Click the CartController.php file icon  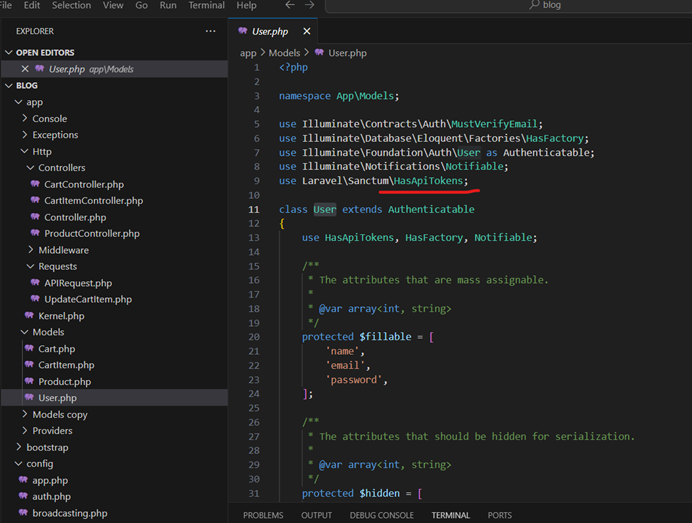(34, 184)
